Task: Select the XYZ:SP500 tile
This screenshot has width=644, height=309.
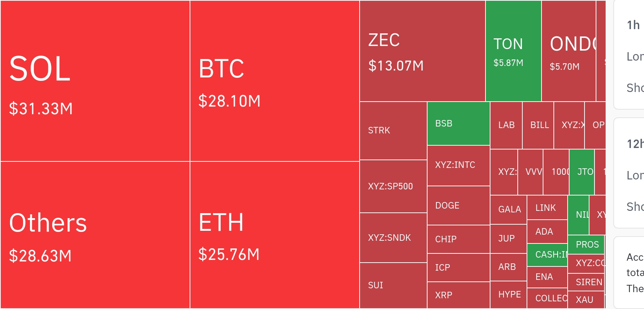Action: pyautogui.click(x=393, y=186)
